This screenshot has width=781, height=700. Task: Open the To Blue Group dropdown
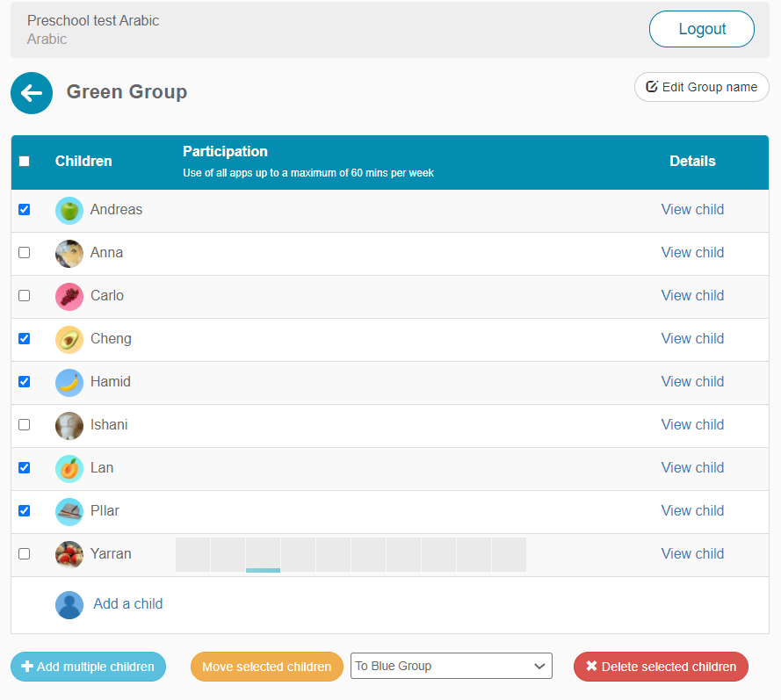coord(451,667)
